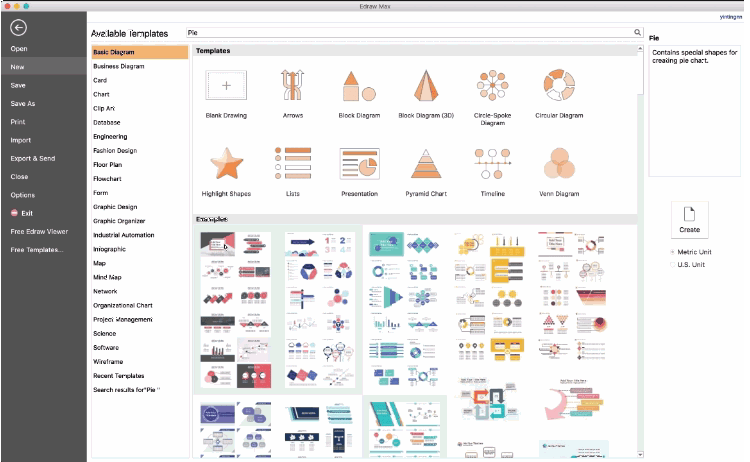This screenshot has width=750, height=462.
Task: Select the U.S. Unit radio button
Action: tap(673, 264)
